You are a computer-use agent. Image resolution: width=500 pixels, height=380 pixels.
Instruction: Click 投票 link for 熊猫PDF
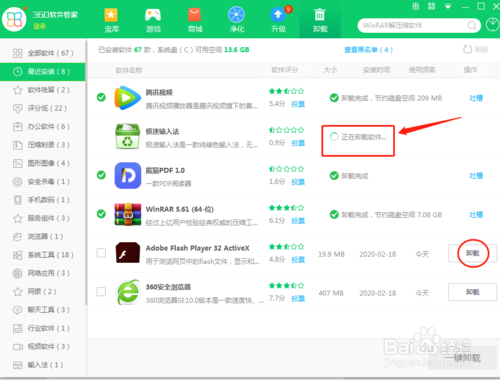298,182
